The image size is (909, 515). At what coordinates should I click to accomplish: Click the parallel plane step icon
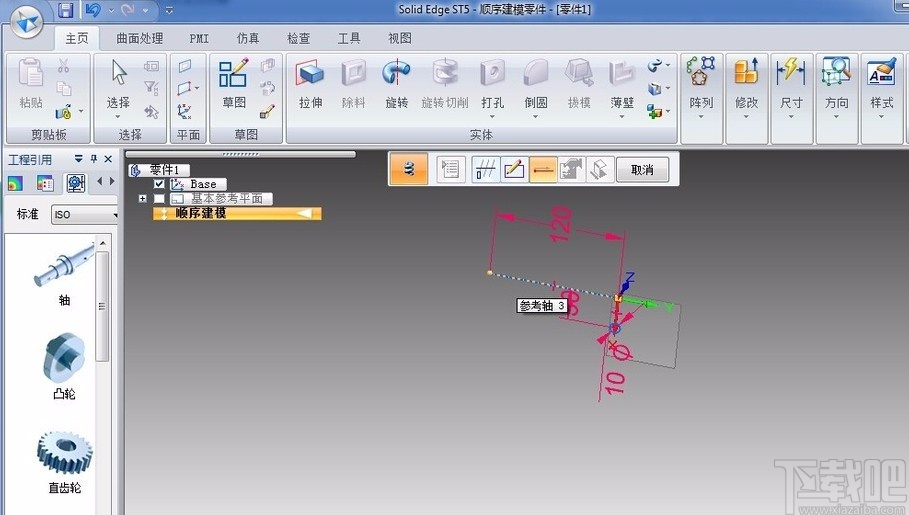tap(485, 170)
